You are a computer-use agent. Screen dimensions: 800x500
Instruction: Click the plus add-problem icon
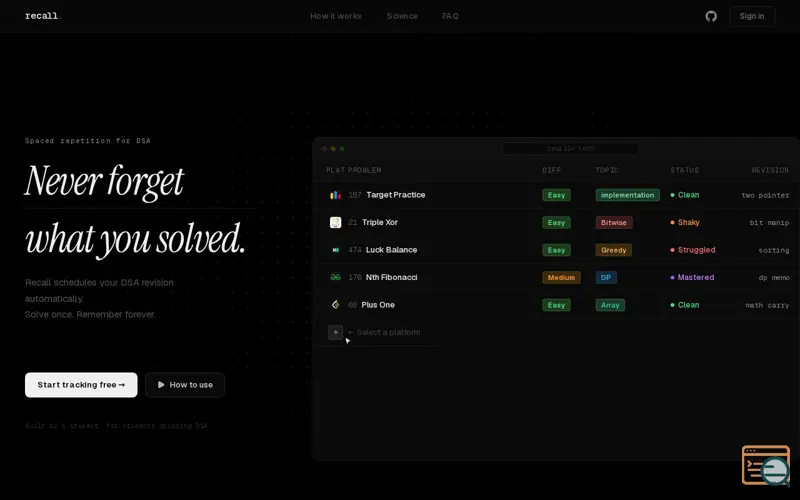pyautogui.click(x=335, y=332)
